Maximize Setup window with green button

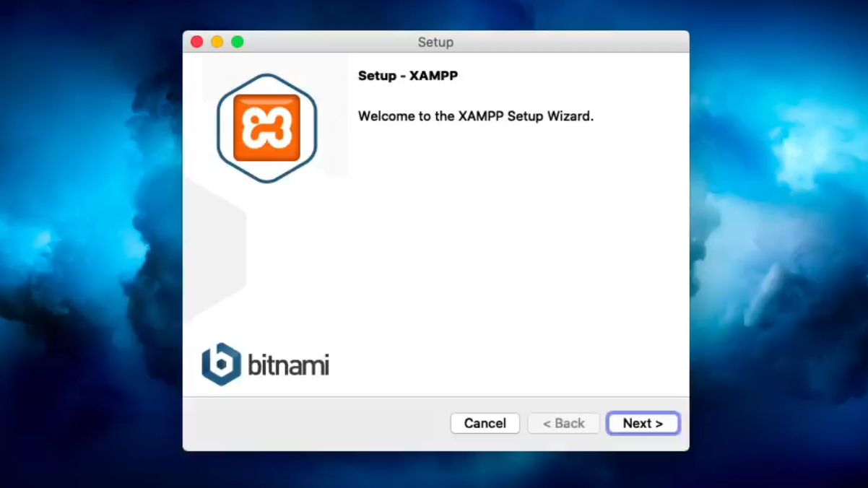click(237, 42)
